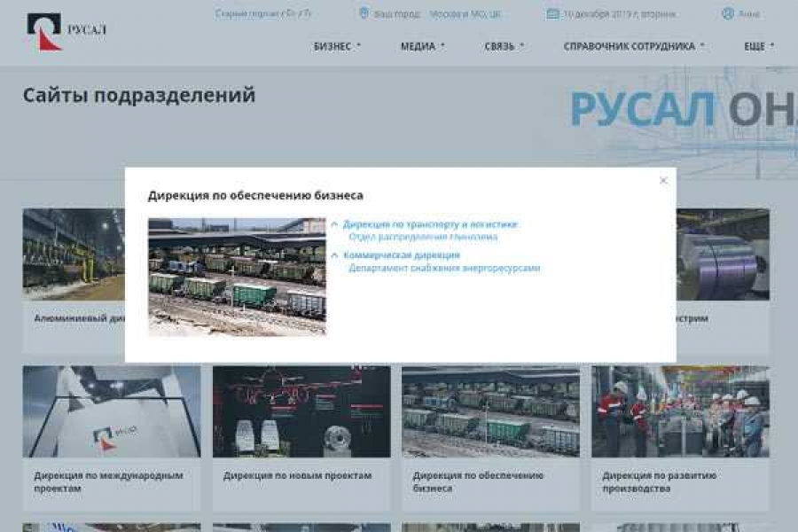Click the rail wagons image in the popup
The width and height of the screenshot is (798, 532).
click(x=237, y=277)
